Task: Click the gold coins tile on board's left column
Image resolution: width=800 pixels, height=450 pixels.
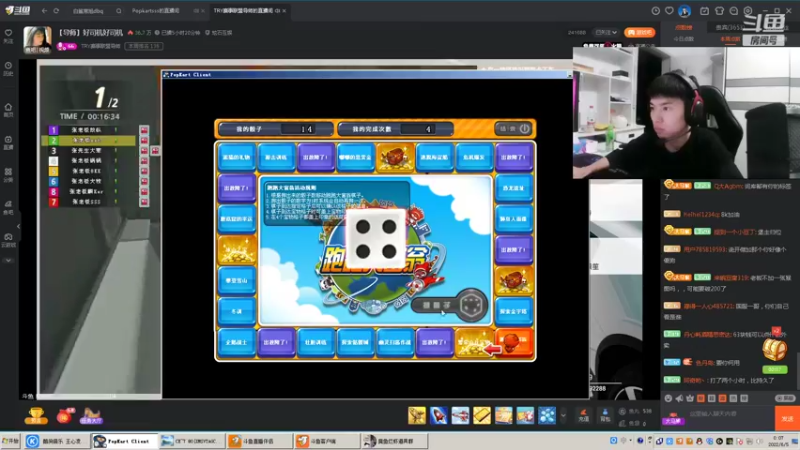Action: pos(237,249)
